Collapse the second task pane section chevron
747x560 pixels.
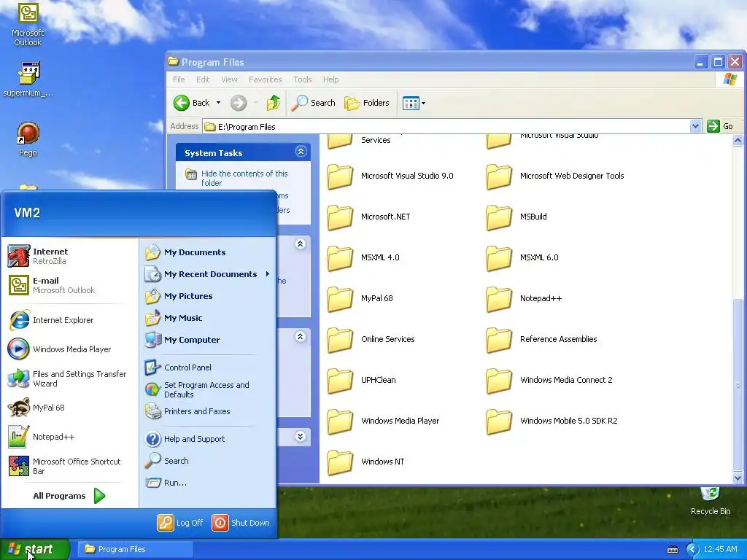pos(300,244)
